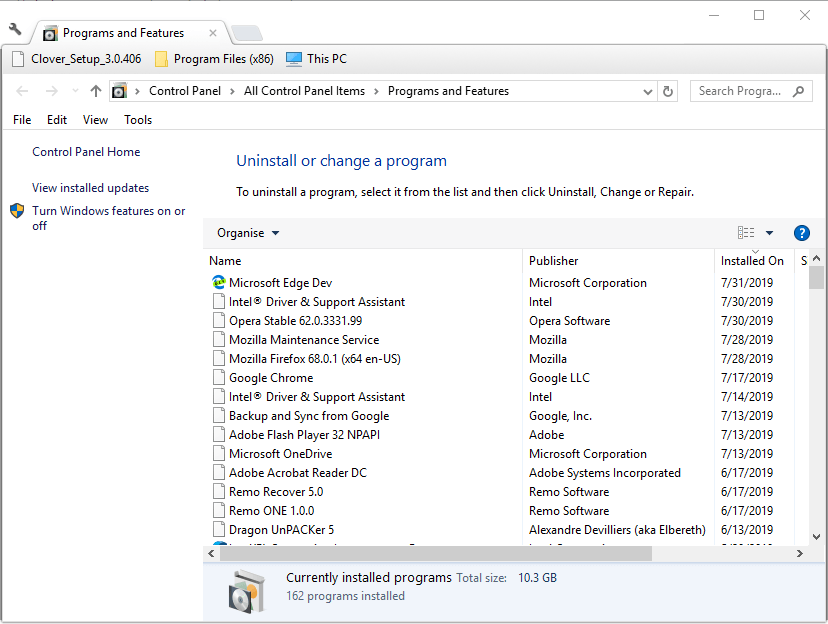Open a new Clover tab
The height and width of the screenshot is (624, 828).
click(x=247, y=33)
